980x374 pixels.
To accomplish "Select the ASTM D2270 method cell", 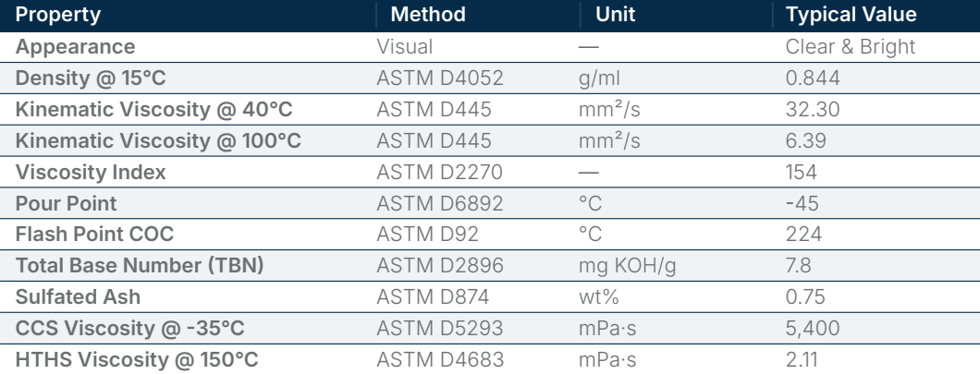I will [x=439, y=172].
